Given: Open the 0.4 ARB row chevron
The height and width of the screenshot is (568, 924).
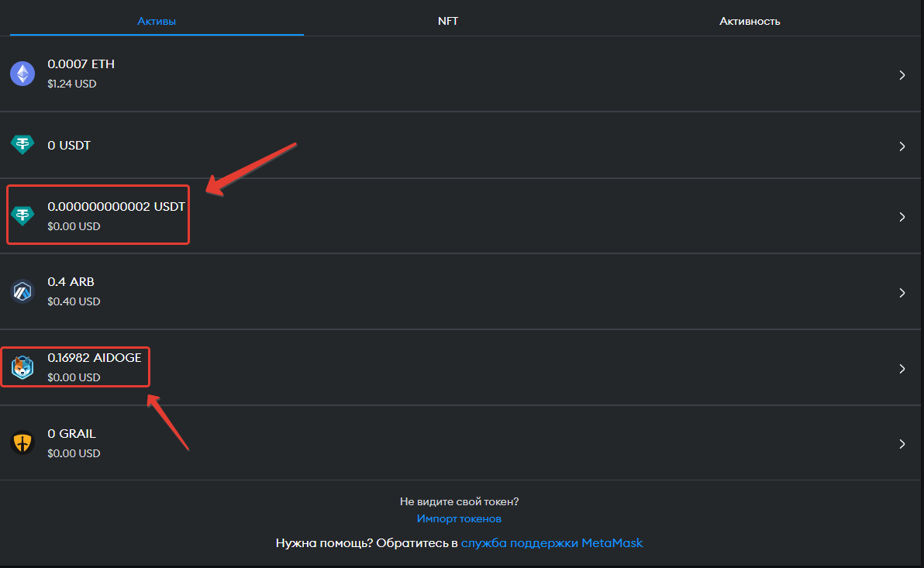Looking at the screenshot, I should point(902,293).
